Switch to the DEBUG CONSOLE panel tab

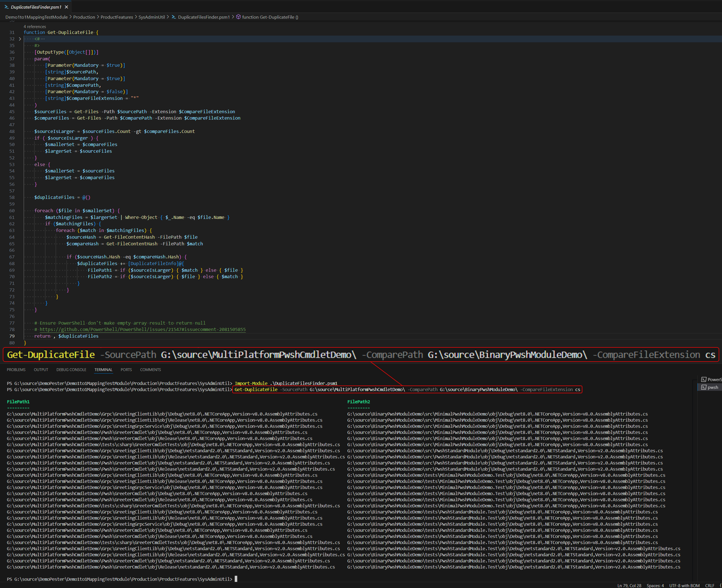(x=71, y=370)
